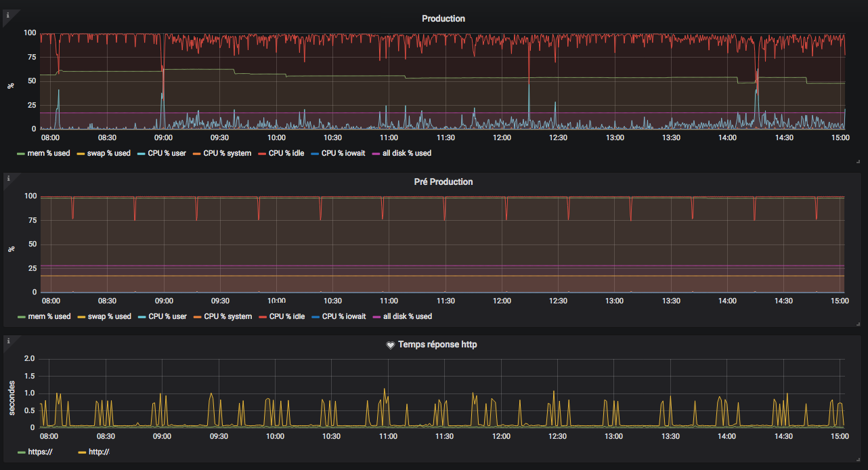868x470 pixels.
Task: Click the resize handle of the Production panel
Action: tap(858, 161)
